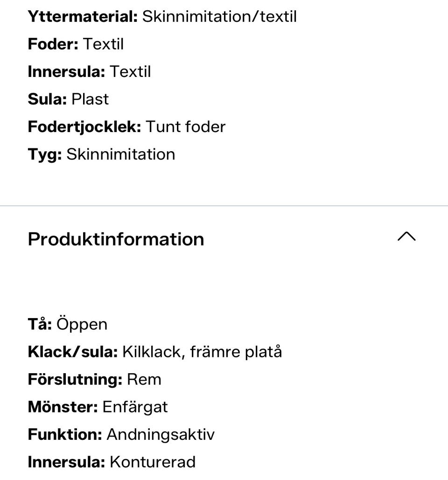
Task: Click the Tyg: Skinnimitation row
Action: tap(101, 154)
